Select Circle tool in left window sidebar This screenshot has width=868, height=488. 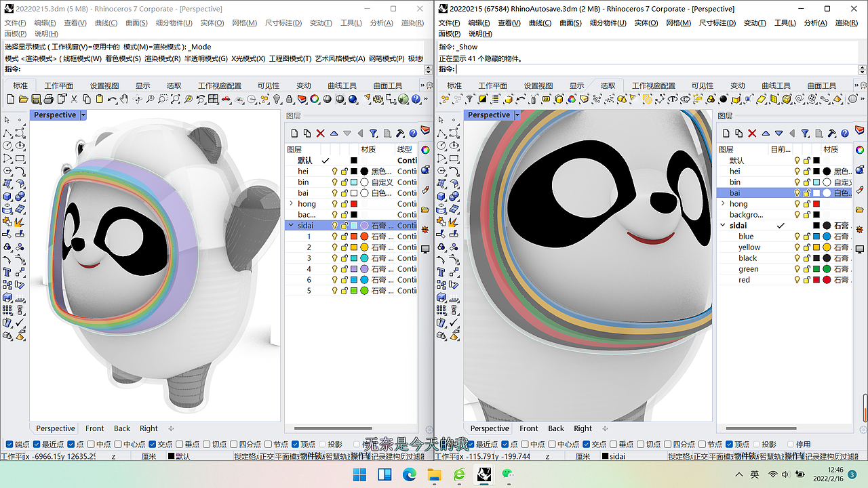[7, 145]
